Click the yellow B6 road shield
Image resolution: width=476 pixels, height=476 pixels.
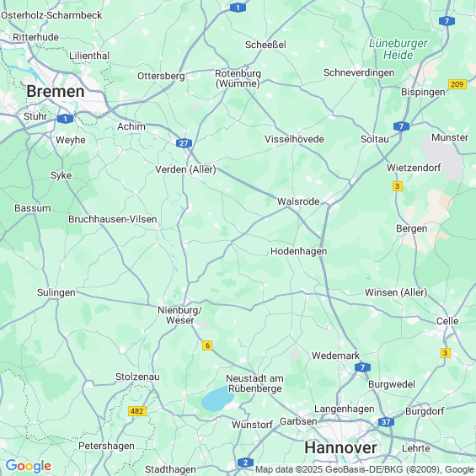[x=207, y=345]
